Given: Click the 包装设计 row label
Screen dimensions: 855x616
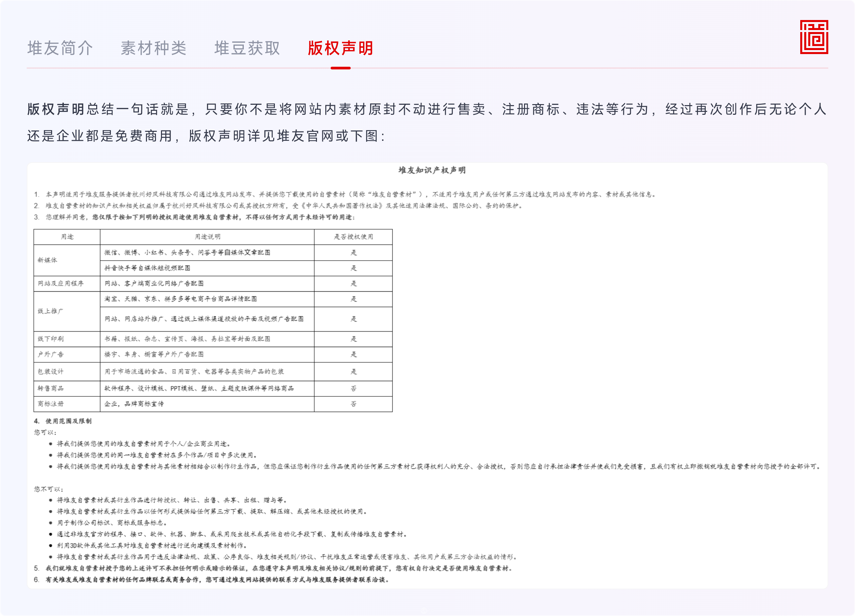Looking at the screenshot, I should point(50,371).
